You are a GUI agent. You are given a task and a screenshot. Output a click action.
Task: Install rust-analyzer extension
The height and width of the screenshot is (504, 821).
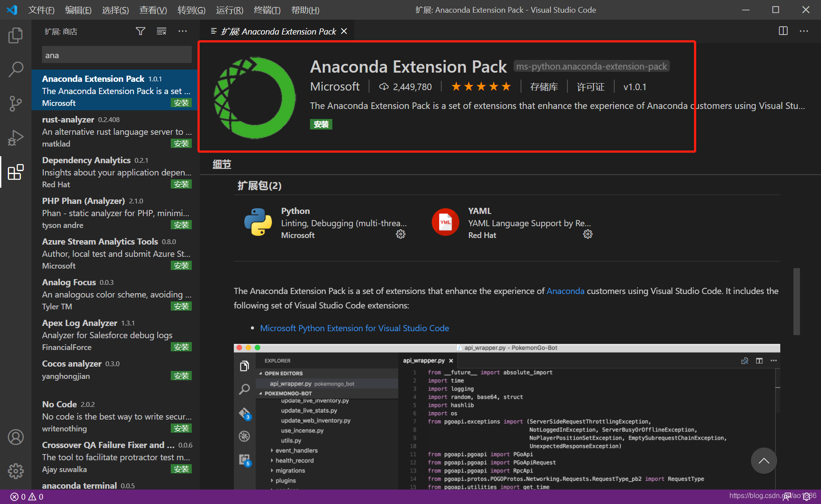[x=181, y=143]
